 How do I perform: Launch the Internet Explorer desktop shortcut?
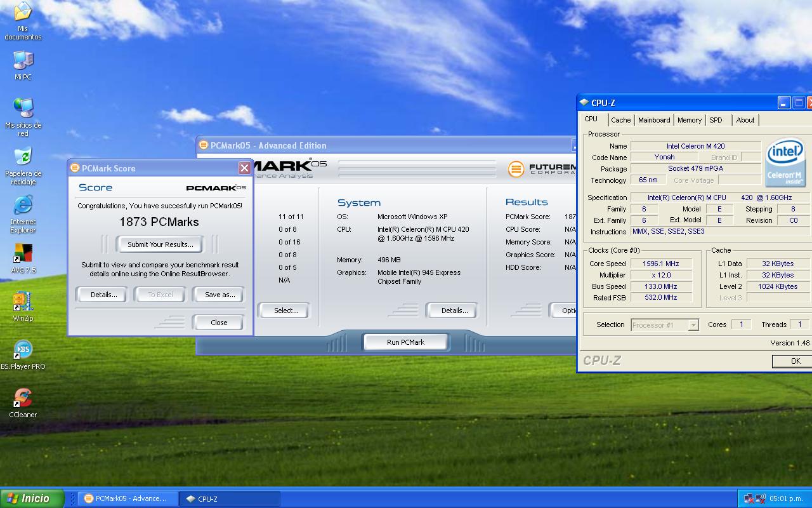coord(23,214)
